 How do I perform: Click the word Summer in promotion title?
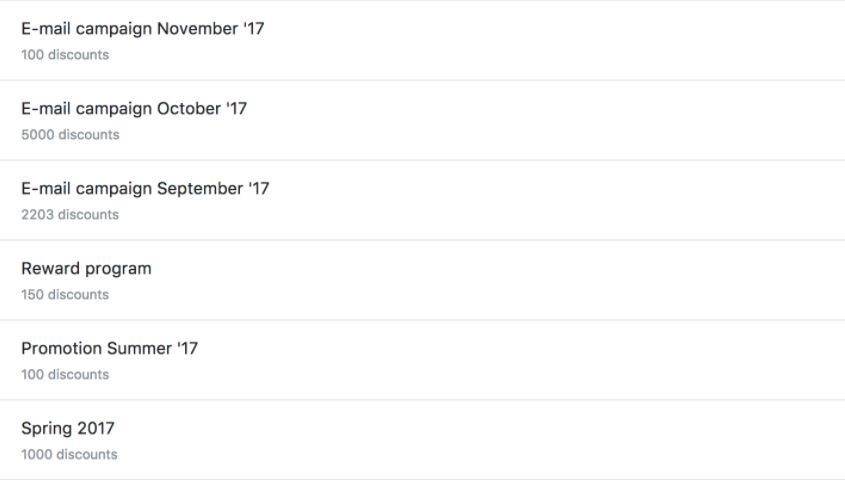click(140, 349)
